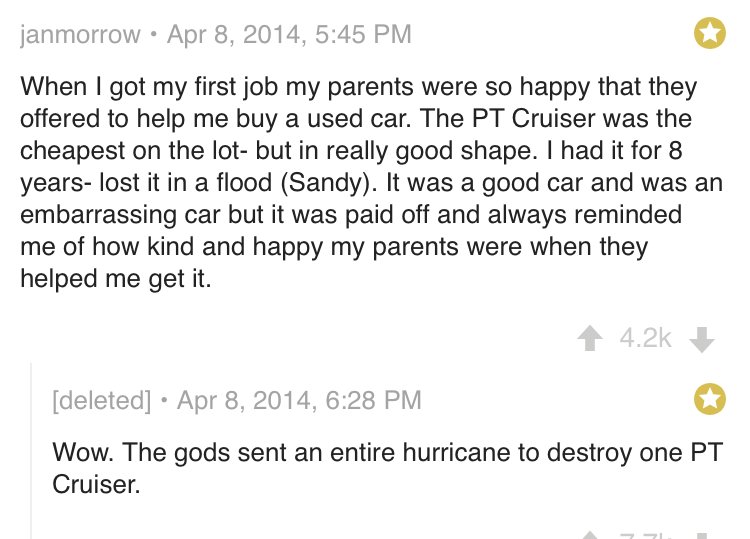Open janmorrow's user profile
The height and width of the screenshot is (539, 750).
pyautogui.click(x=80, y=35)
